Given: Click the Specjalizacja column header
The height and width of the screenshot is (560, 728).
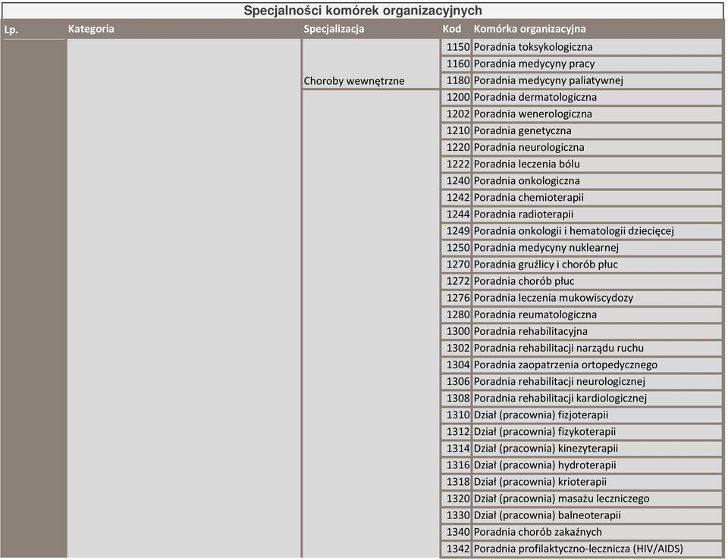Looking at the screenshot, I should pos(334,29).
